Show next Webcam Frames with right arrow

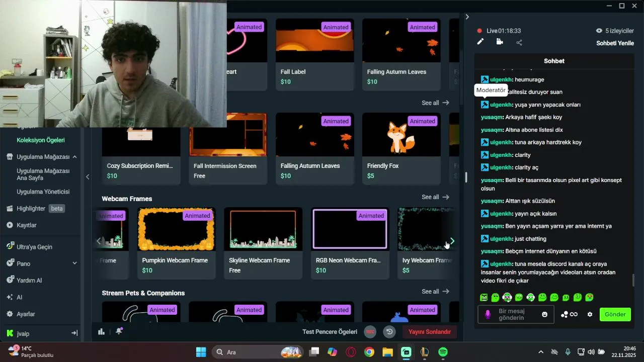[452, 241]
